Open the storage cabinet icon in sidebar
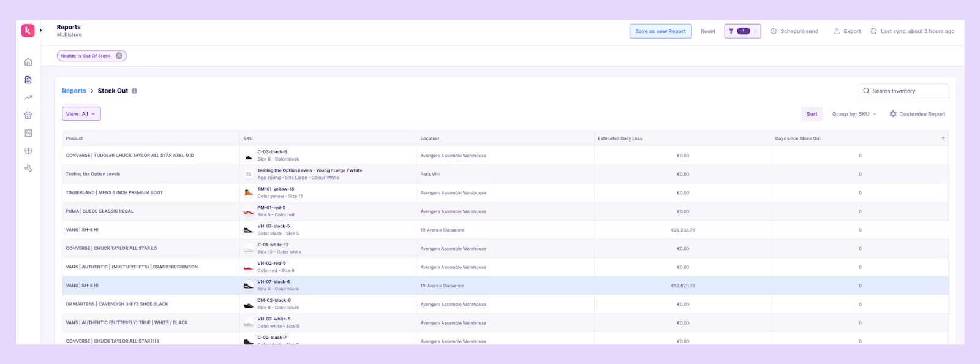Viewport: 980px width, 364px height. pos(28,133)
